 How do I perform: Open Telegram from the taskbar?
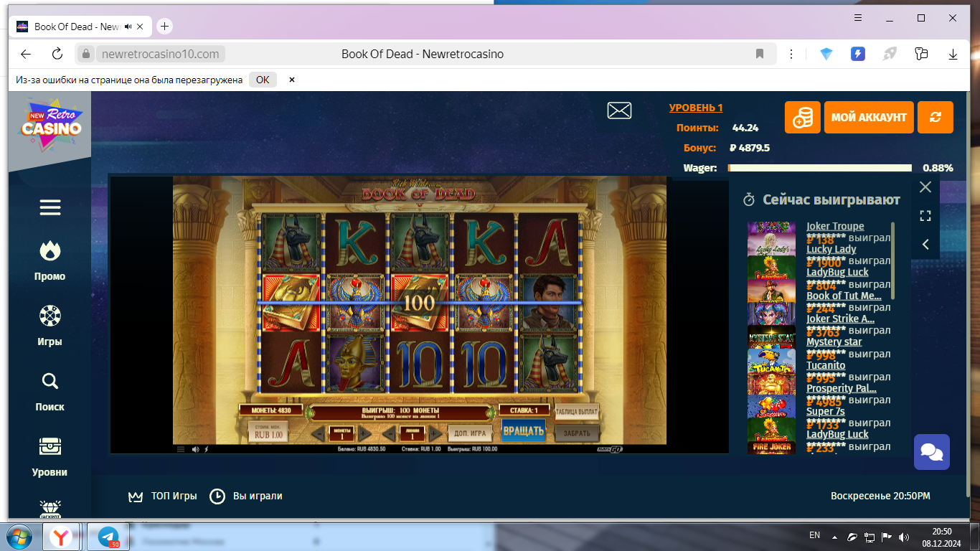coord(108,536)
